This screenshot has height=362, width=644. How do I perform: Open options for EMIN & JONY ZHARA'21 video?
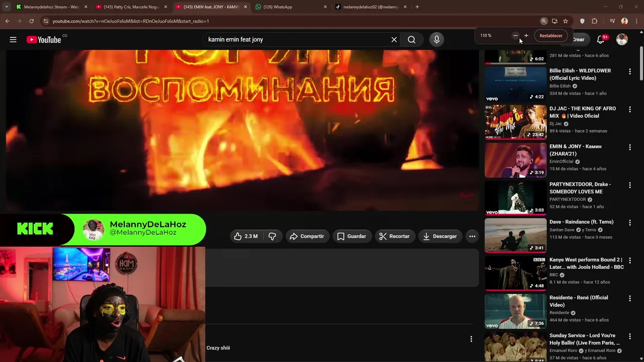(x=629, y=147)
